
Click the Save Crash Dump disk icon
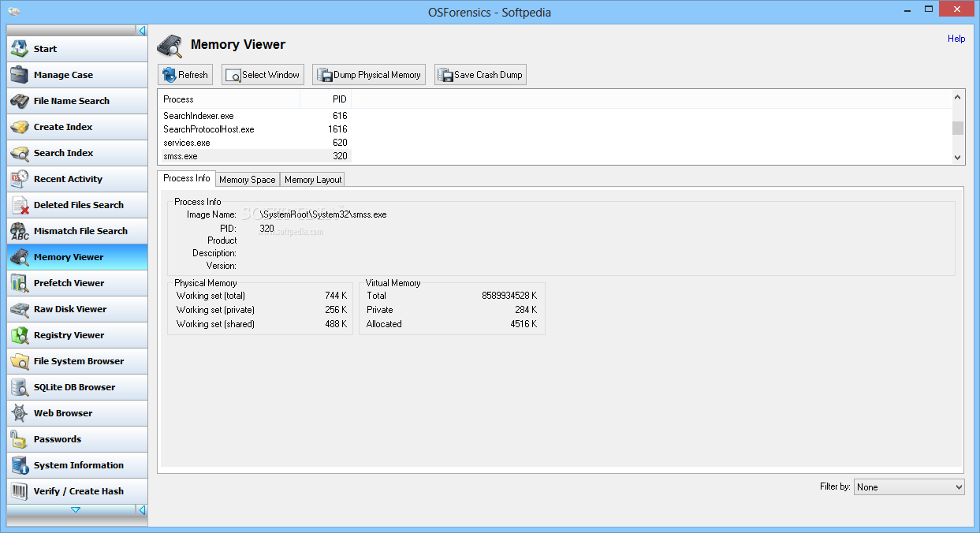click(445, 76)
